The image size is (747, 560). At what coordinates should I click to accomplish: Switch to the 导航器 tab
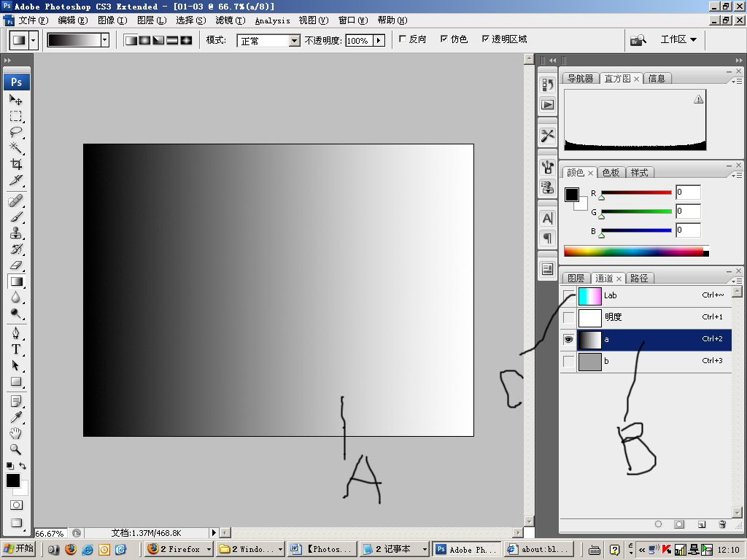coord(580,79)
